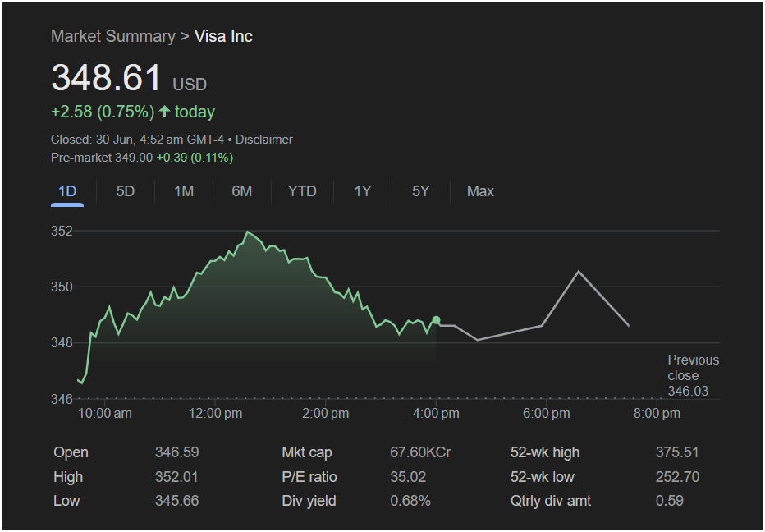Click the P/E ratio label
Viewport: 765px width, 532px height.
[x=309, y=477]
